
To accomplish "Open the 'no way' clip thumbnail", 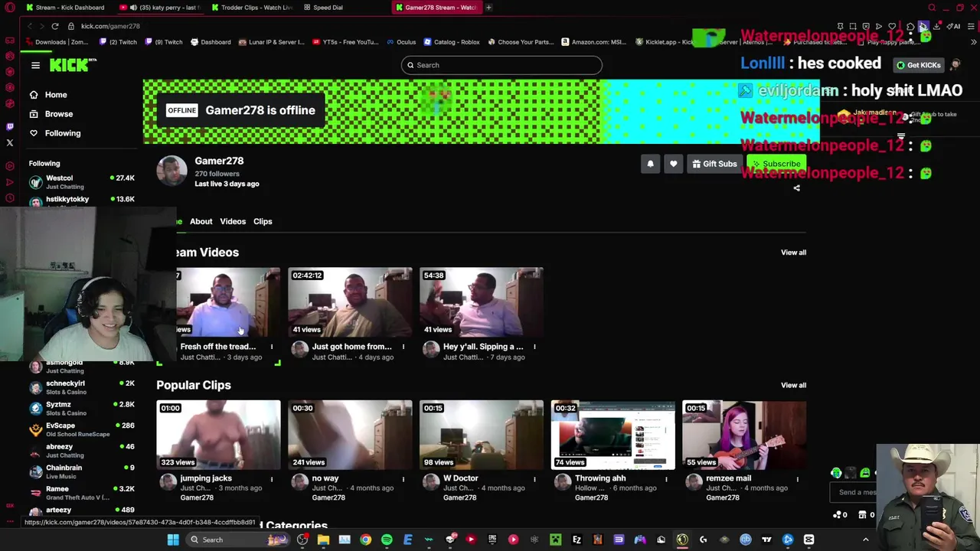I will point(350,435).
